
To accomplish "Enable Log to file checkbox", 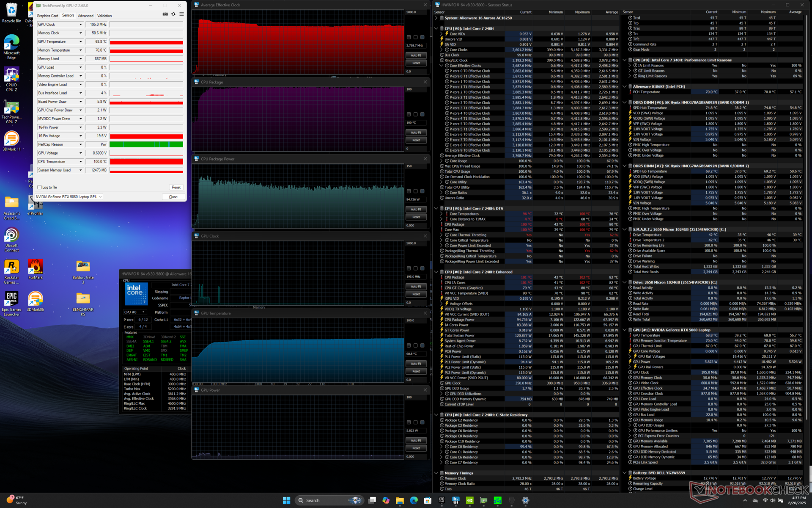I will pos(40,187).
